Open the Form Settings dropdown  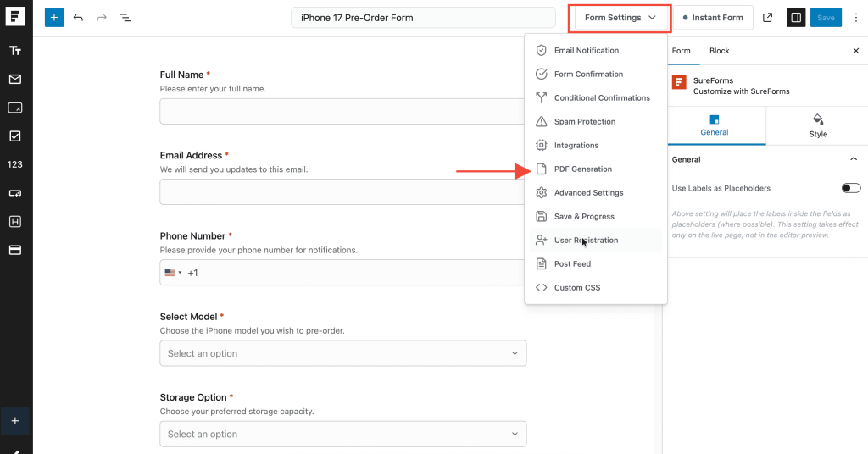[x=620, y=18]
